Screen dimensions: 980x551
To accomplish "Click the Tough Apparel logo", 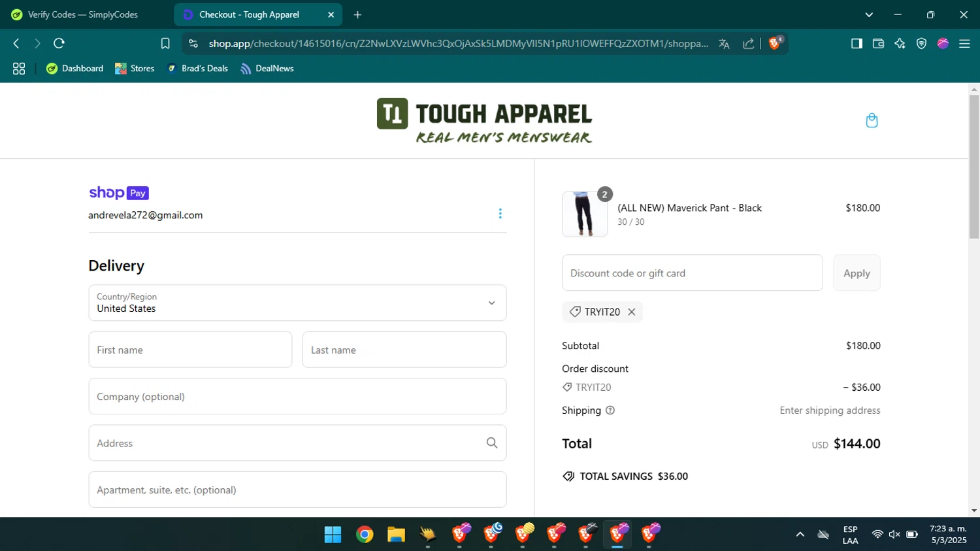I will point(484,121).
